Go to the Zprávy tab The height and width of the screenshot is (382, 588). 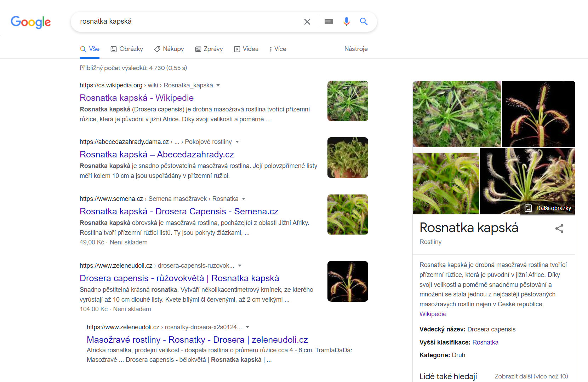pyautogui.click(x=209, y=49)
